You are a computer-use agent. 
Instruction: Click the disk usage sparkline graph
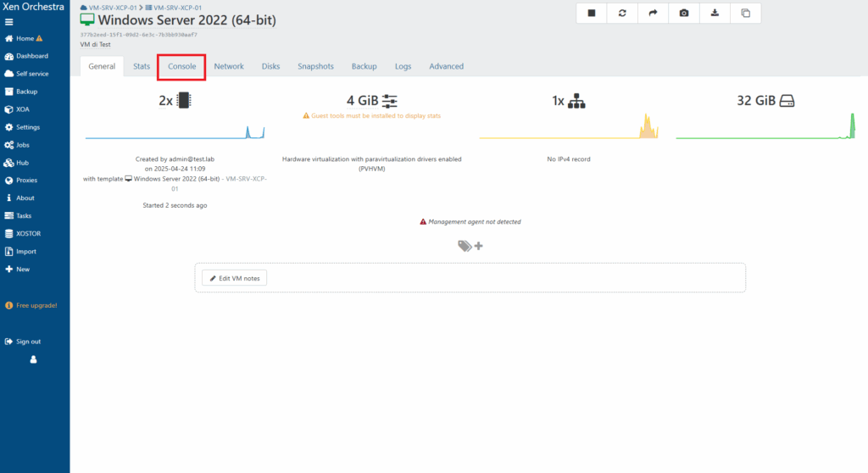point(765,125)
